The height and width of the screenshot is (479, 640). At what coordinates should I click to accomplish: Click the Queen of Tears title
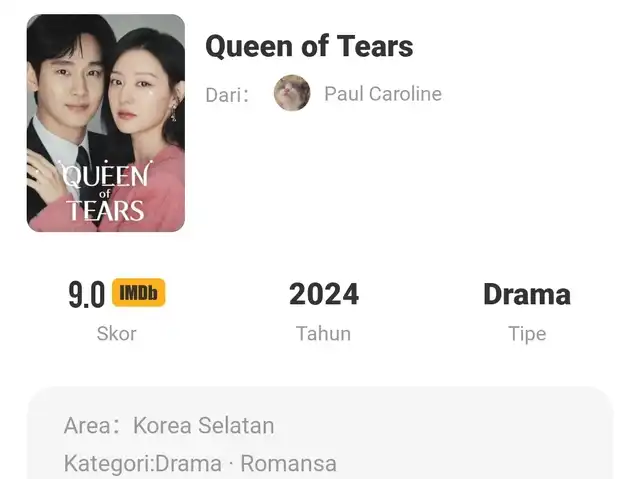click(x=309, y=46)
